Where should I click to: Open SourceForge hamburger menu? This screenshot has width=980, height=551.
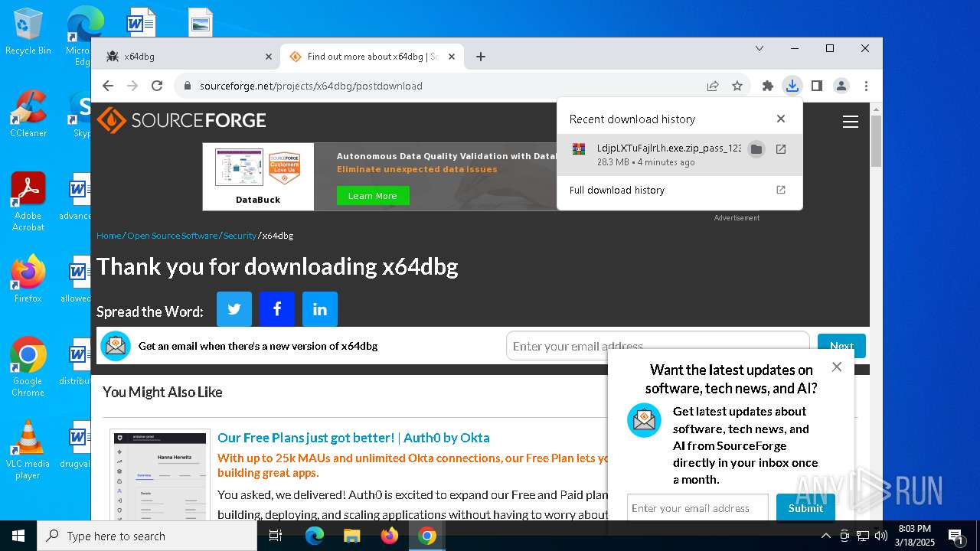[850, 122]
